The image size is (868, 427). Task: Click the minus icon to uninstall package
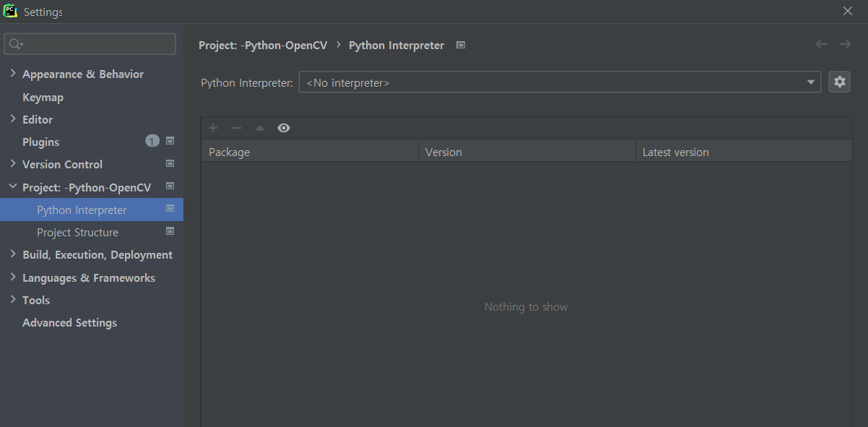coord(236,128)
